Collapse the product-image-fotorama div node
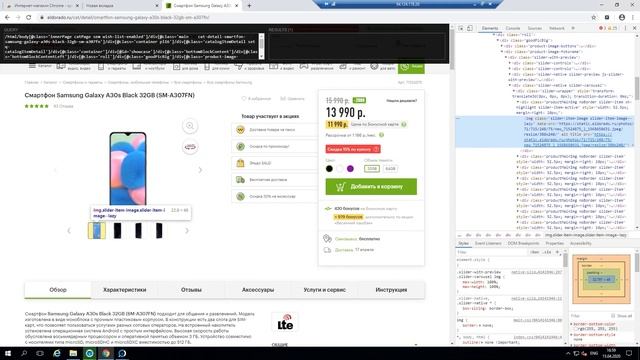The image size is (640, 360). coord(502,52)
